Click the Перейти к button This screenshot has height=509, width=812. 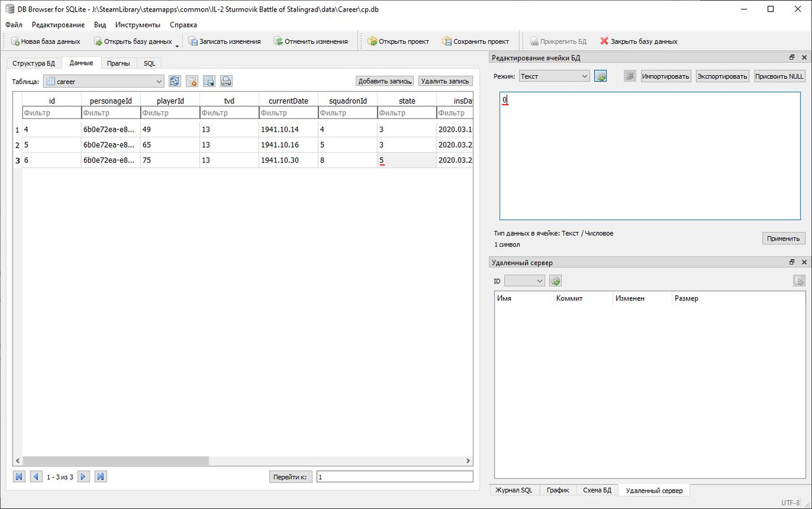tap(290, 477)
